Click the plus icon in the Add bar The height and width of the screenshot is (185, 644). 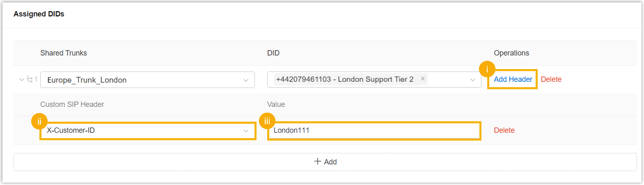318,162
